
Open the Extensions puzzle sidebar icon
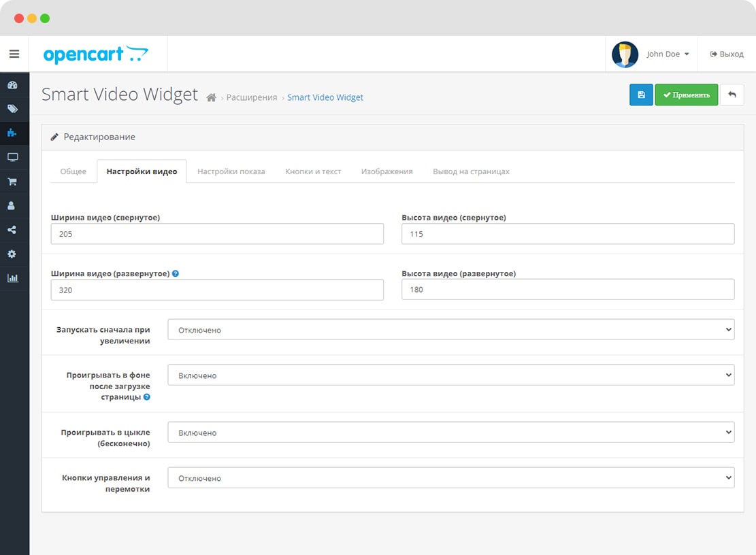12,133
